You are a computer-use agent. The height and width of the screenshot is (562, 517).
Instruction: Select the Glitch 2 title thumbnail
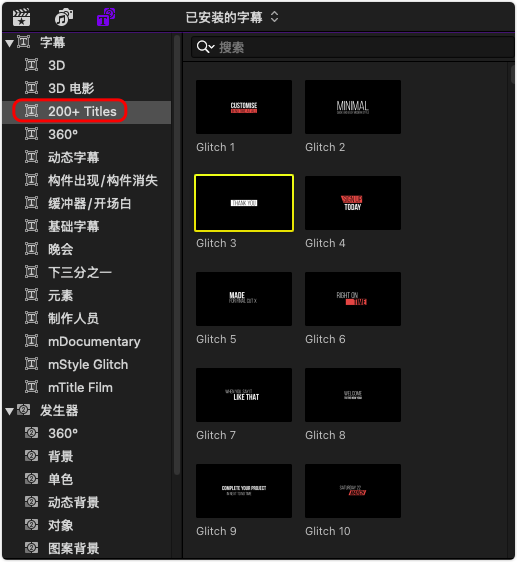(353, 107)
